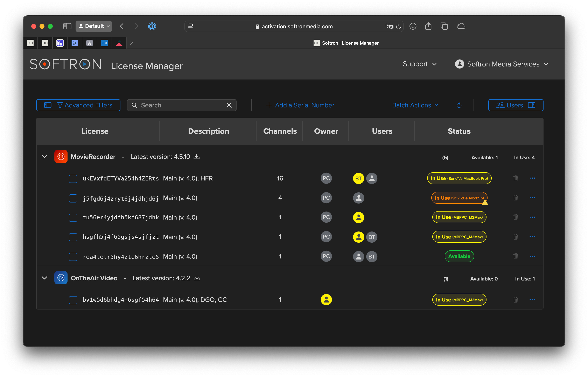The height and width of the screenshot is (377, 588).
Task: Switch to the pinned tab with letter A
Action: pyautogui.click(x=89, y=43)
